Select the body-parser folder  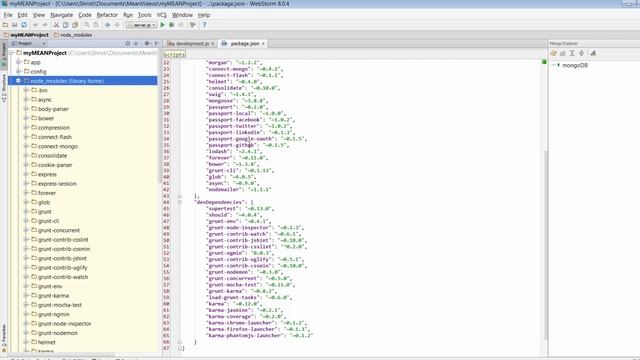[x=53, y=109]
